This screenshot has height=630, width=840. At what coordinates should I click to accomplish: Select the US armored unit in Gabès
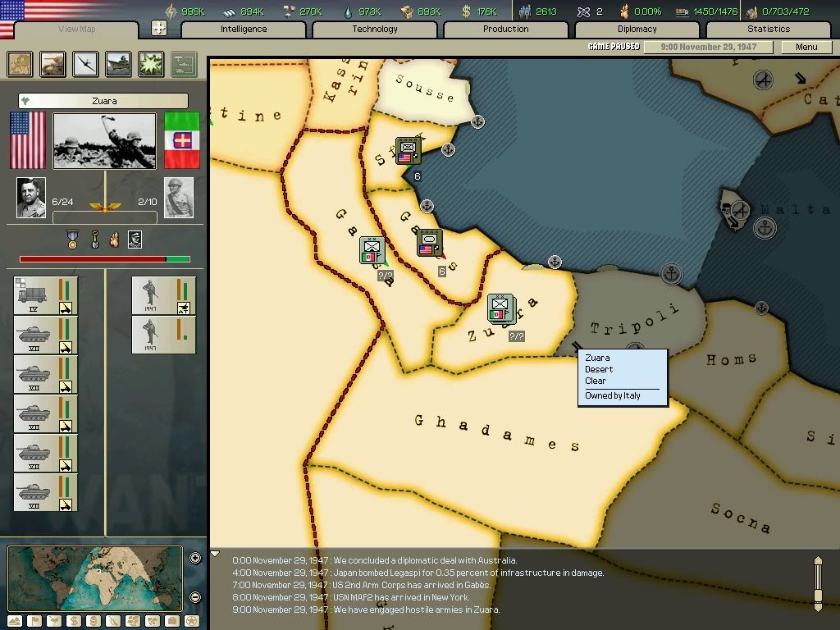[x=429, y=243]
